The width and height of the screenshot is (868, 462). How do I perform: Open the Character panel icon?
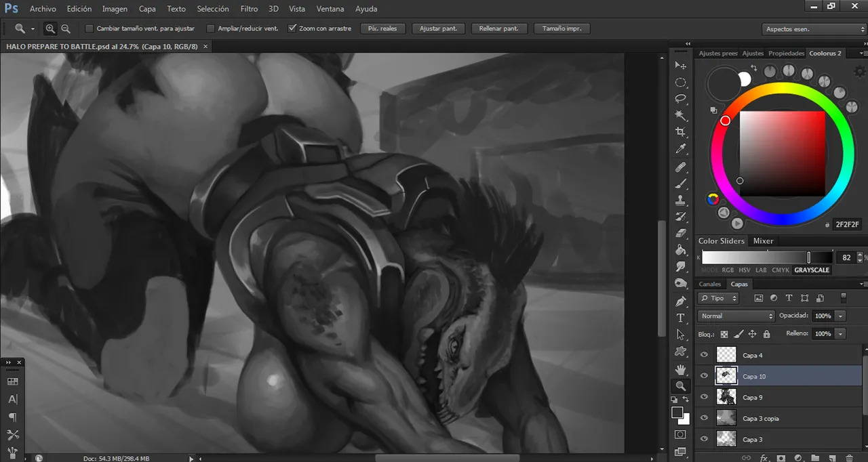coord(12,399)
